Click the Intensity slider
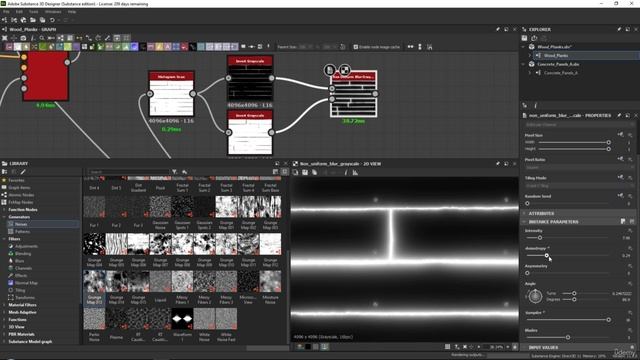 tap(567, 238)
